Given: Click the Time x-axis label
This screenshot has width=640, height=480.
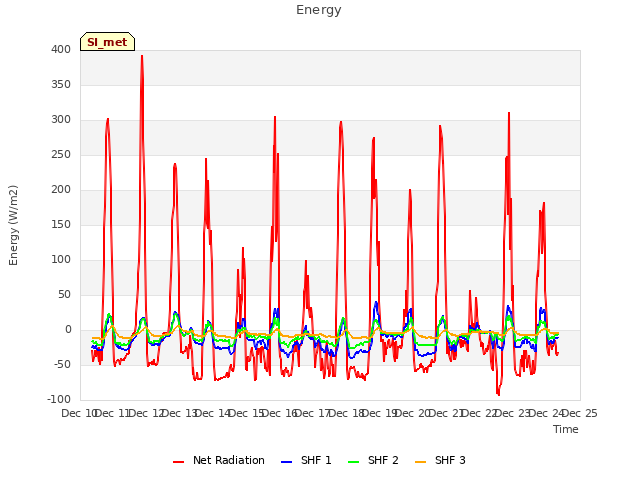Looking at the screenshot, I should (566, 429).
